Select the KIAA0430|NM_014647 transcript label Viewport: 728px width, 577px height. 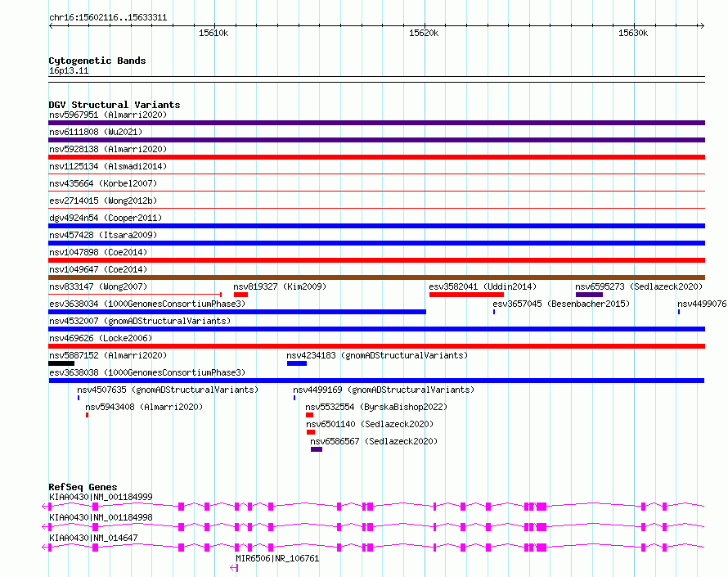[93, 538]
